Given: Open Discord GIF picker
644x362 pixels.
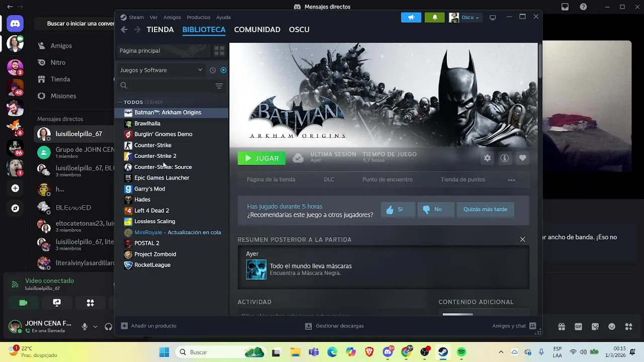Looking at the screenshot, I should (578, 326).
